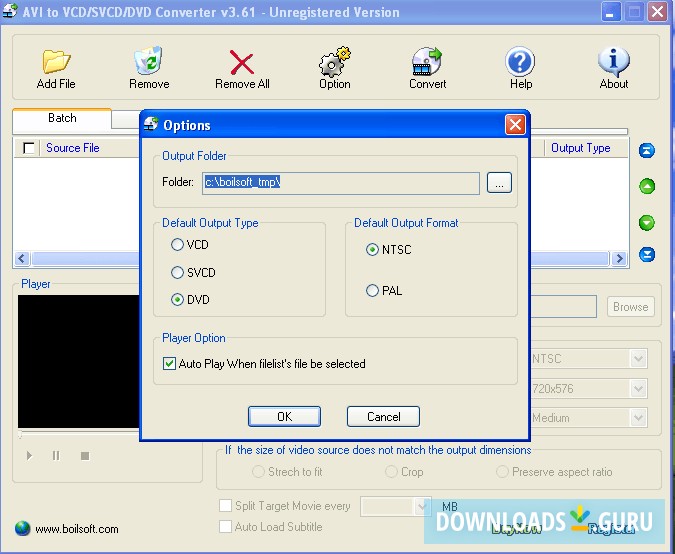Move item to bottom with blue arrow icon

(647, 254)
